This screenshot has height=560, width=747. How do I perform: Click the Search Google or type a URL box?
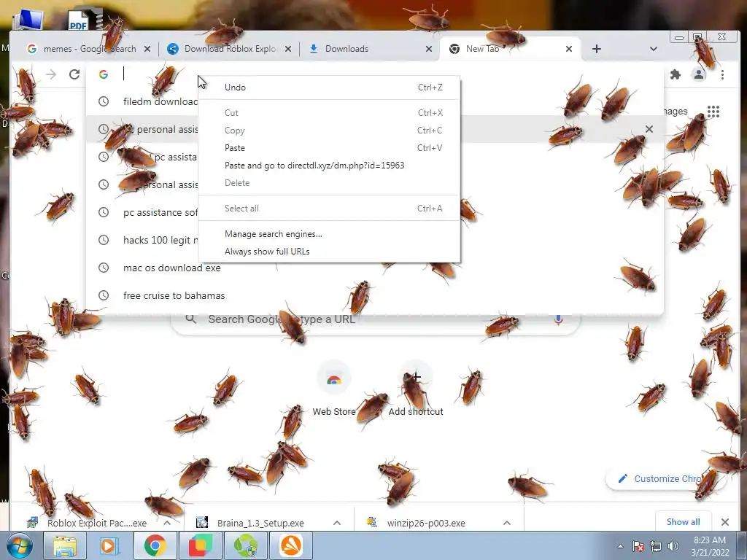tap(375, 319)
